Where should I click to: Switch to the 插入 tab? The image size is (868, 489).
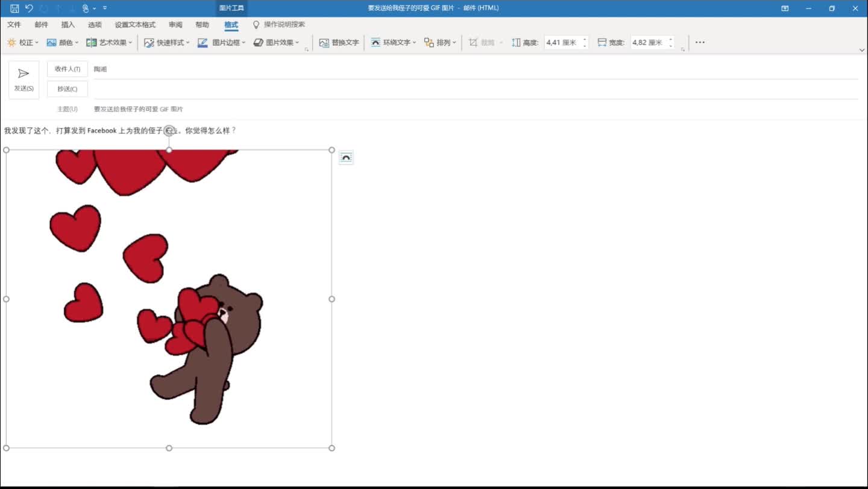68,25
